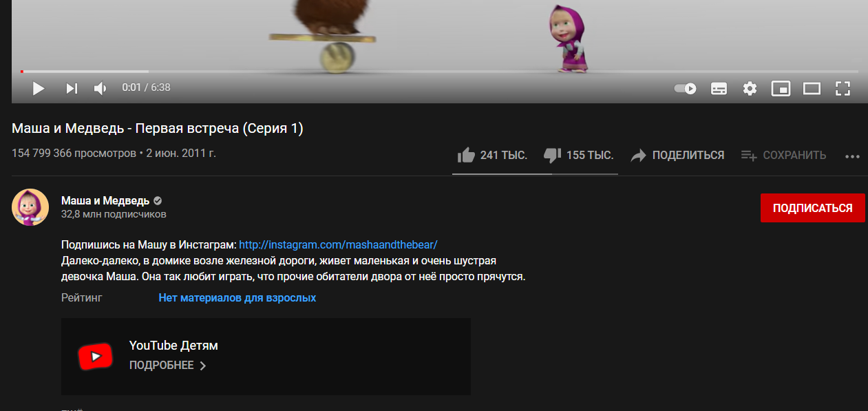The image size is (868, 411).
Task: Open more actions three-dot menu
Action: coord(852,156)
